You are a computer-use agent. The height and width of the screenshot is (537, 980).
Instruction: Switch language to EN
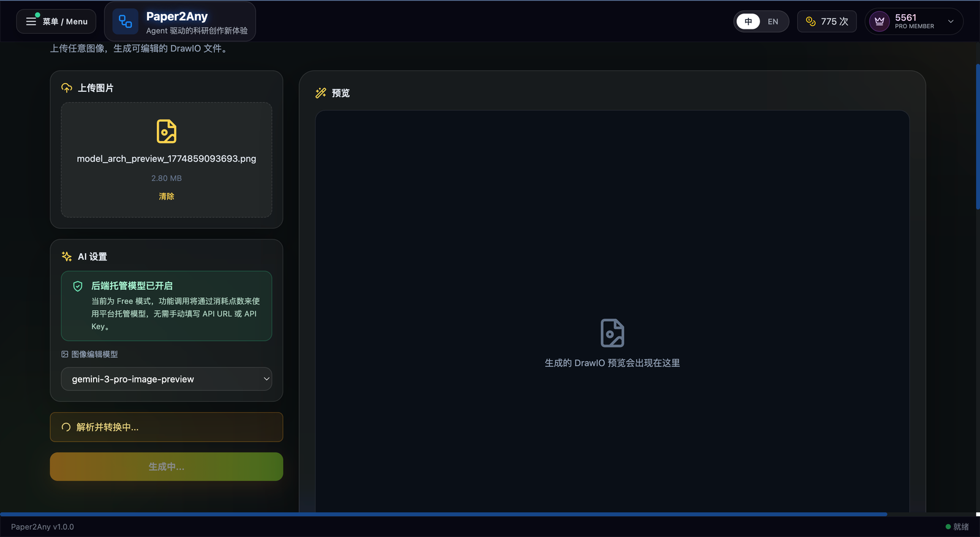tap(773, 21)
